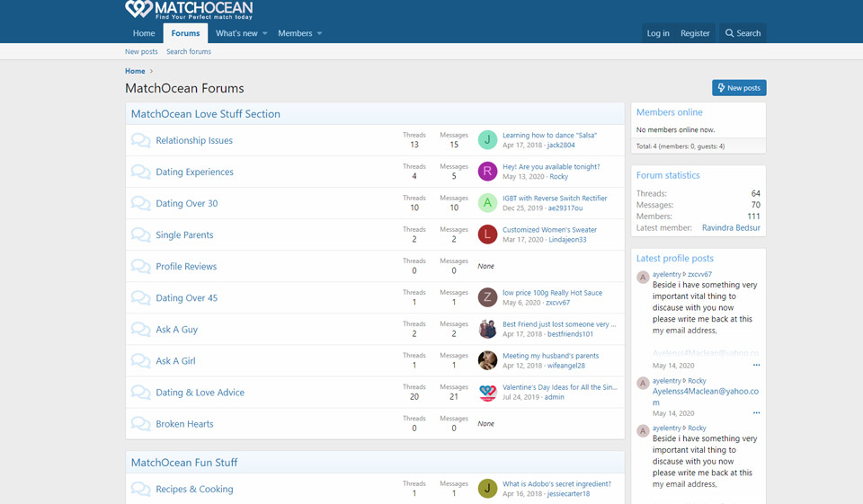Open the Dating & Love Advice forum

click(x=200, y=393)
